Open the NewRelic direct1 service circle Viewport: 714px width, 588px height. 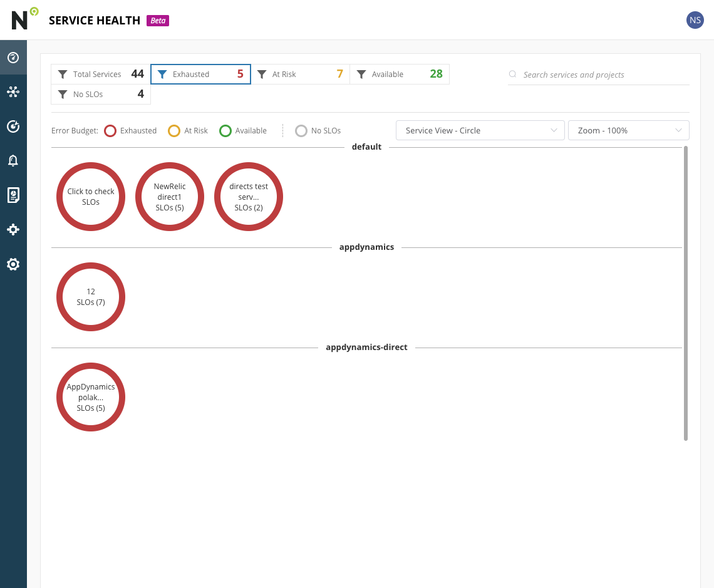coord(170,197)
